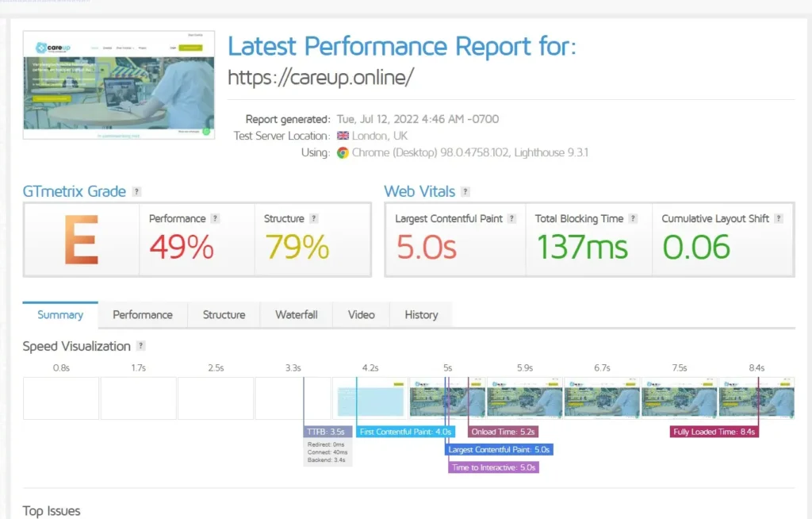Switch to the Performance tab
Viewport: 812px width, 519px height.
click(143, 315)
